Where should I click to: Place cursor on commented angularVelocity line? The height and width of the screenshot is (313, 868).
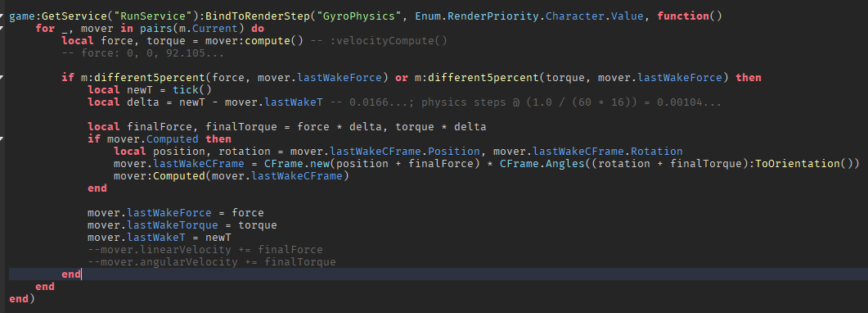click(x=211, y=262)
